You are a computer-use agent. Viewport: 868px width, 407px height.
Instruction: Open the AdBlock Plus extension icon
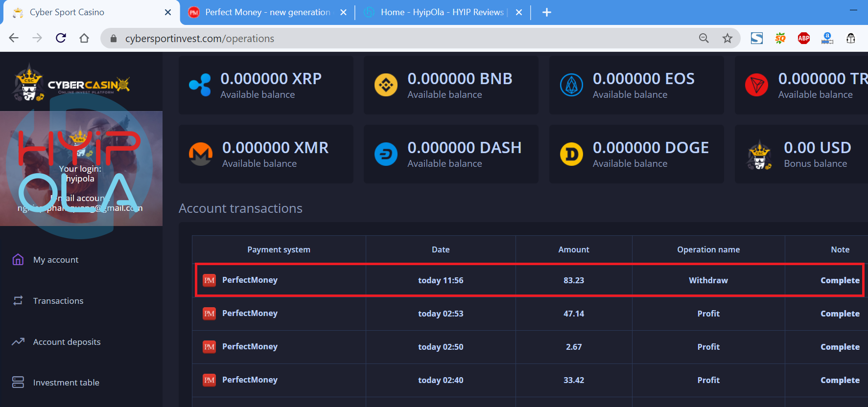point(804,38)
